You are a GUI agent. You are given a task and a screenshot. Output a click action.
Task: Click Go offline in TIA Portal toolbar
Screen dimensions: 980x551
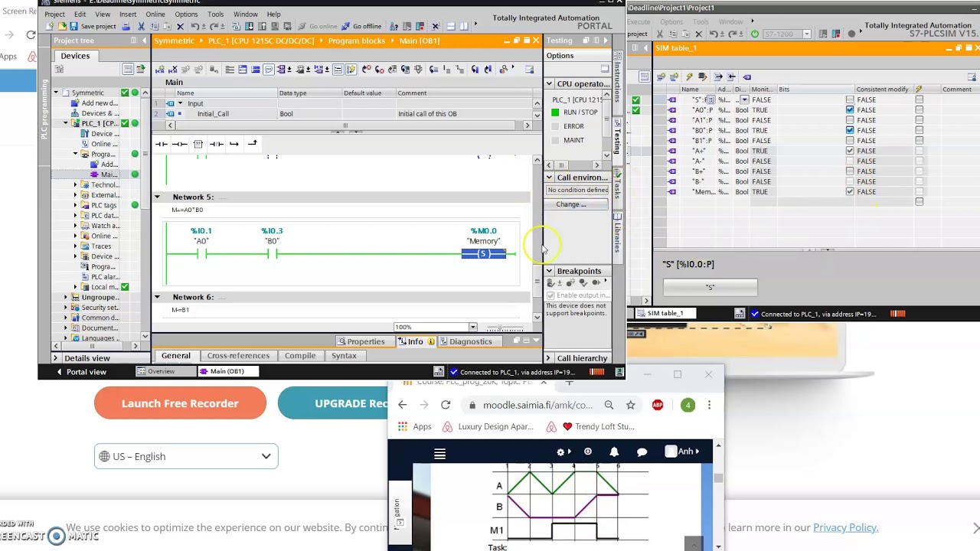[x=361, y=26]
